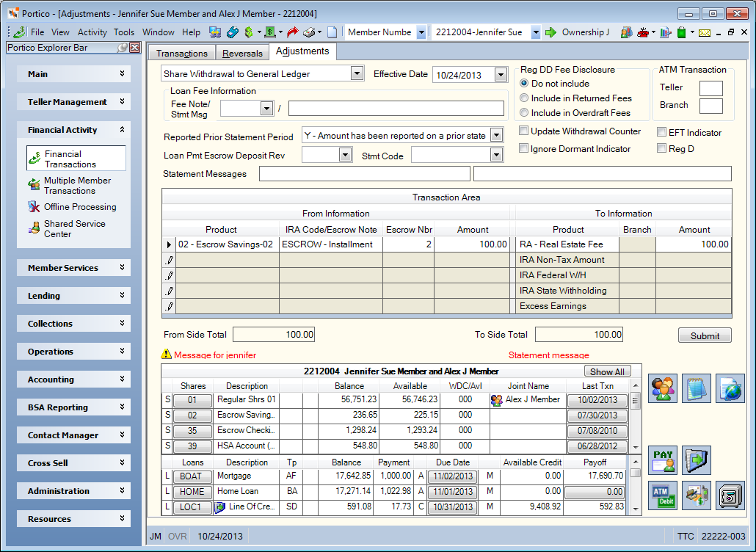Image resolution: width=756 pixels, height=552 pixels.
Task: Switch to the Reversals tab
Action: [x=242, y=53]
